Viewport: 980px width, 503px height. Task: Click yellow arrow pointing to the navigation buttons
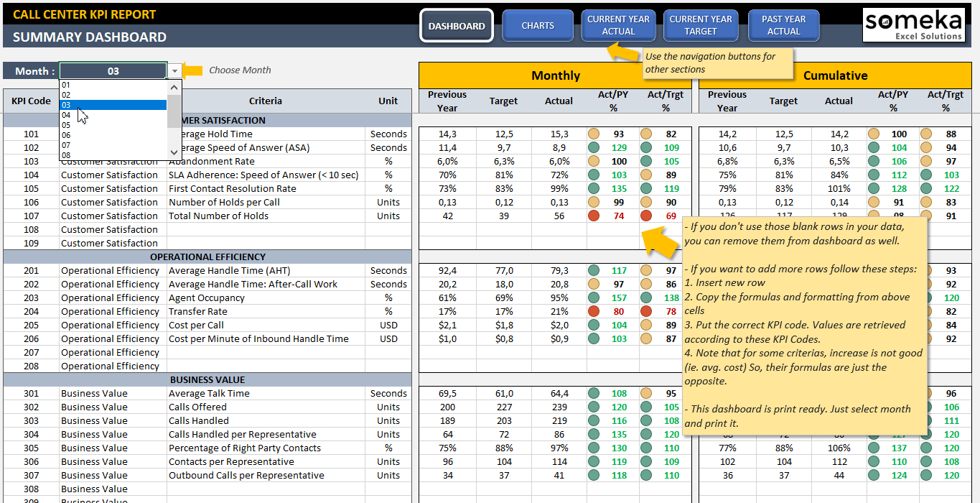tap(622, 52)
